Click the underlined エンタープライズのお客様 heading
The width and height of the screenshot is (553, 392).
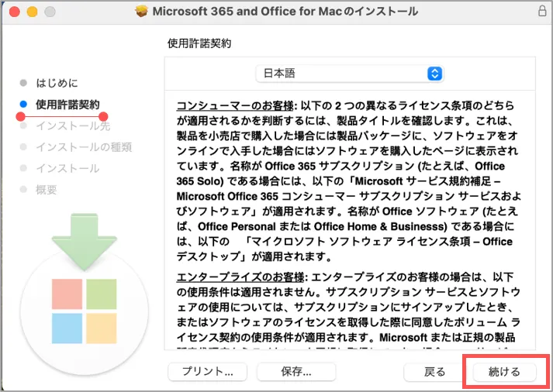click(x=240, y=277)
